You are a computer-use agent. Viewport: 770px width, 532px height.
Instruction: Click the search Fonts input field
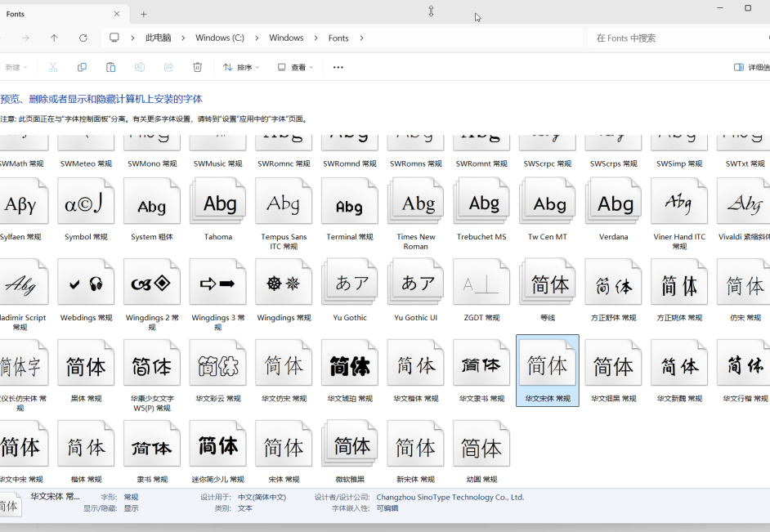point(678,38)
